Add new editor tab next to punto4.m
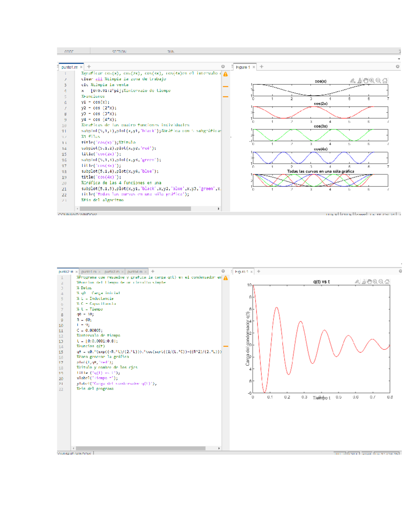The width and height of the screenshot is (411, 532). 153,271
